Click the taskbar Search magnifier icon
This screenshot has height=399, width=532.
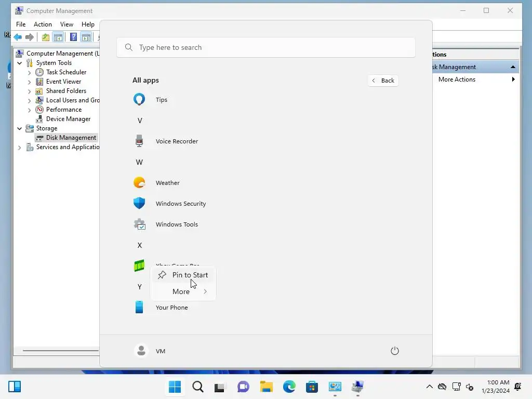(198, 387)
